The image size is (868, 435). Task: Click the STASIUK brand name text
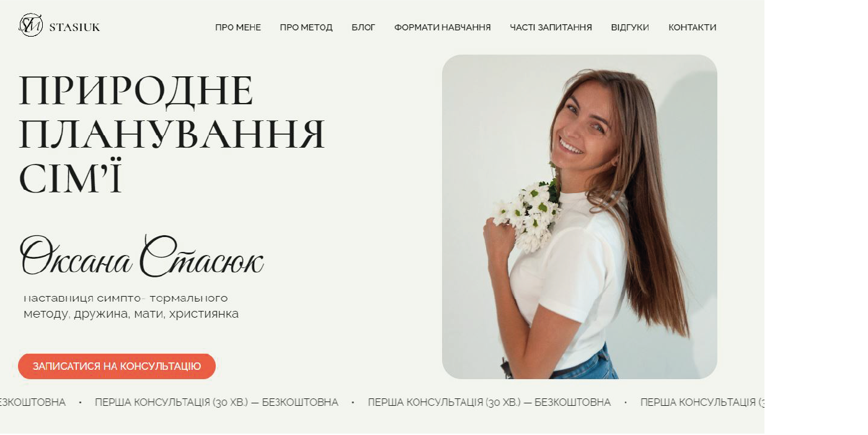tap(74, 27)
